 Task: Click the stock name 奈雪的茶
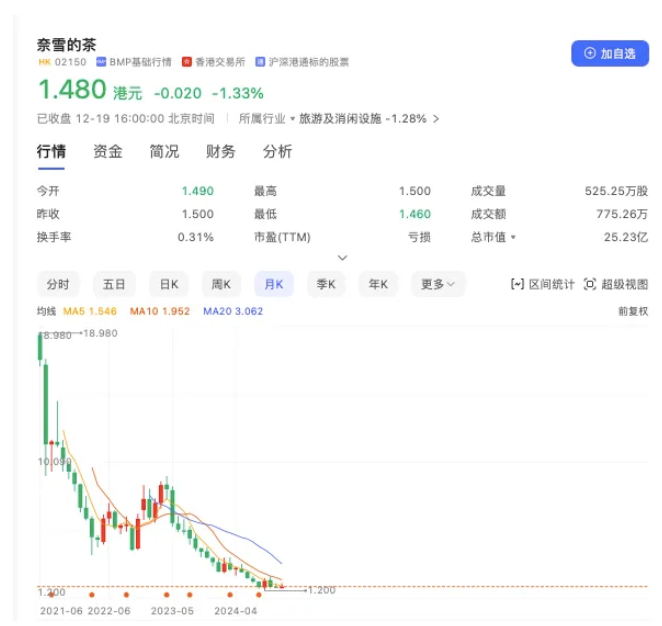tap(66, 44)
